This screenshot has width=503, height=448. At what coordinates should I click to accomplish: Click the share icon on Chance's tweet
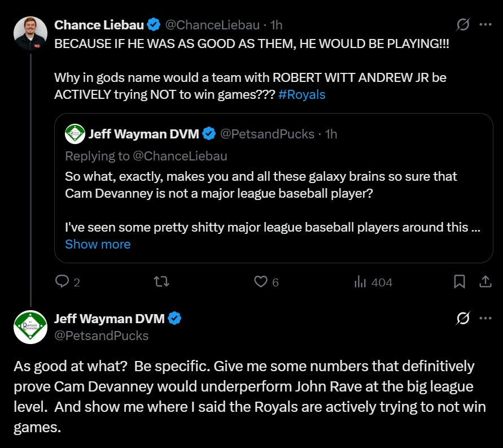point(485,281)
